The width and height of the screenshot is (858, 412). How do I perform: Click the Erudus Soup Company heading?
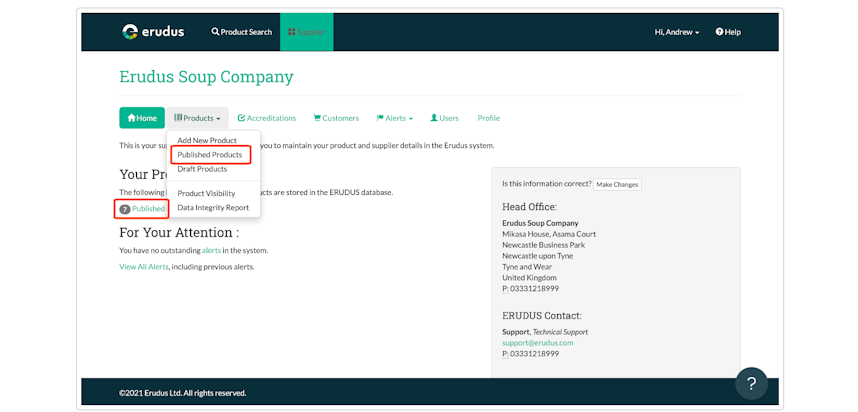coord(206,77)
